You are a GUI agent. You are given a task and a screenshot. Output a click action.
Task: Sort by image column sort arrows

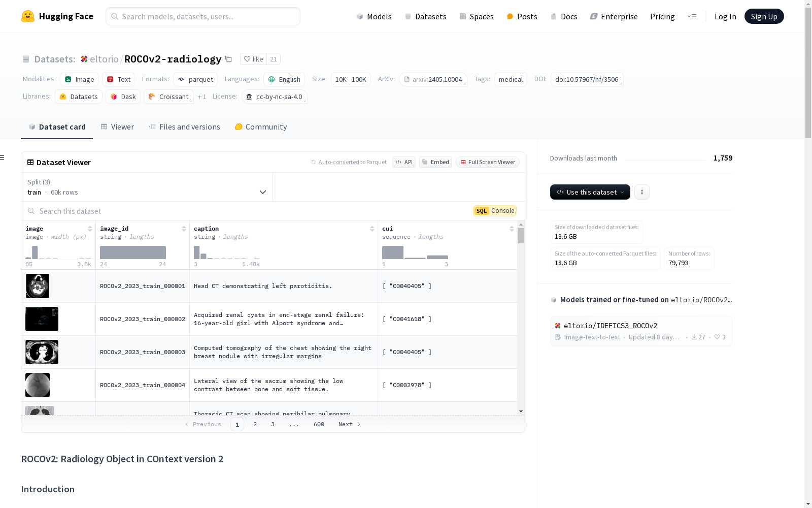pos(90,229)
